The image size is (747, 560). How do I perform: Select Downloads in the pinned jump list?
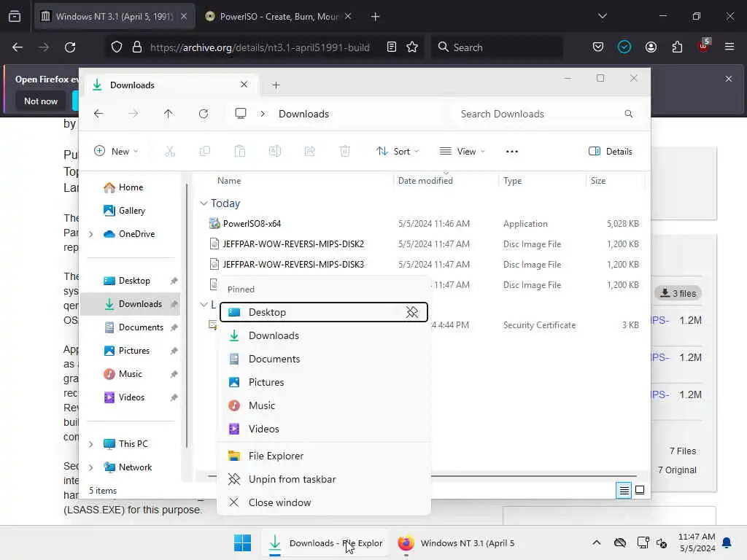pos(324,335)
